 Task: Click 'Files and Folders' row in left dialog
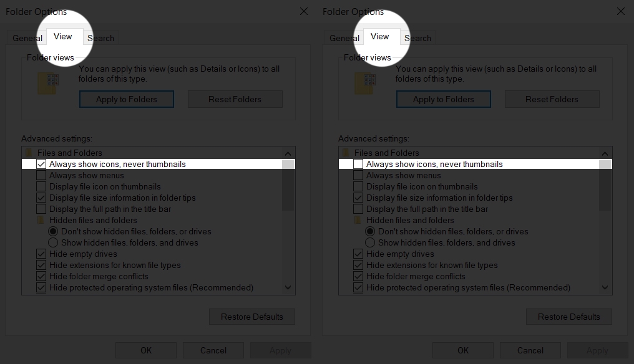point(152,153)
